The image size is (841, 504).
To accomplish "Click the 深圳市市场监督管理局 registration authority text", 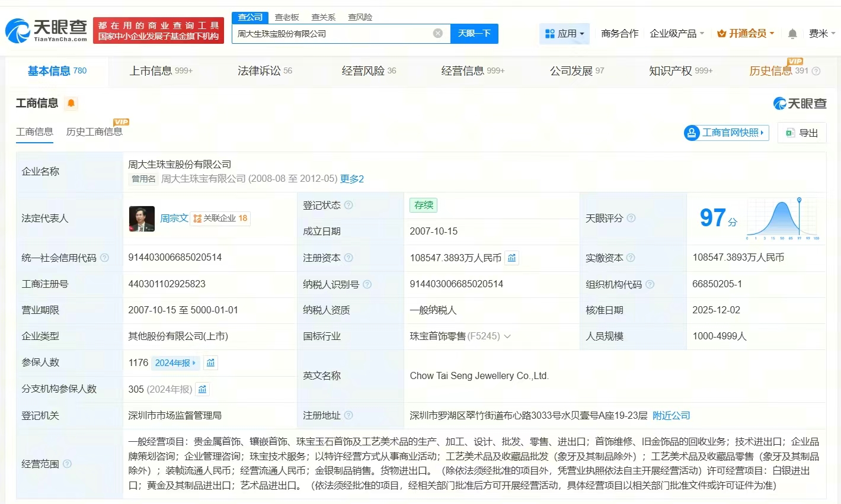I will point(175,416).
